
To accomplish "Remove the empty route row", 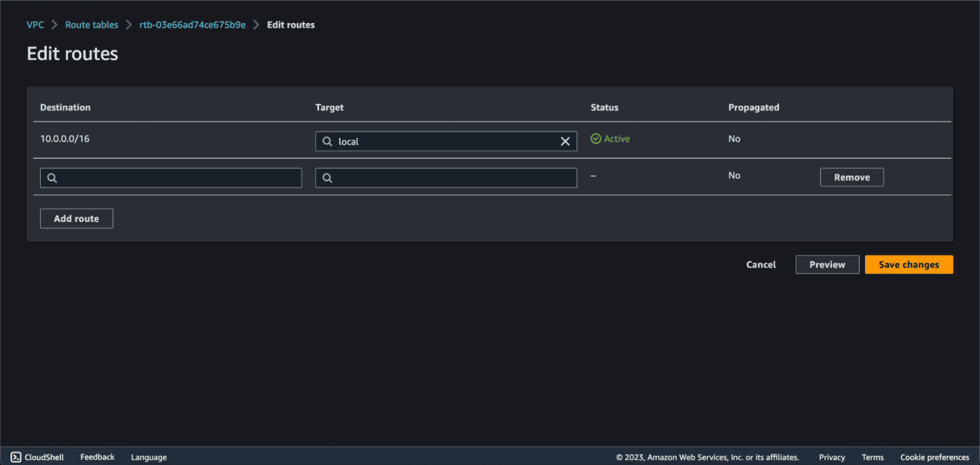I will coord(851,177).
